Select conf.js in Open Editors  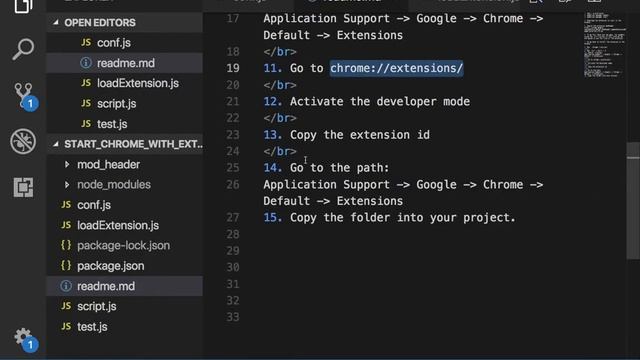(x=124, y=43)
